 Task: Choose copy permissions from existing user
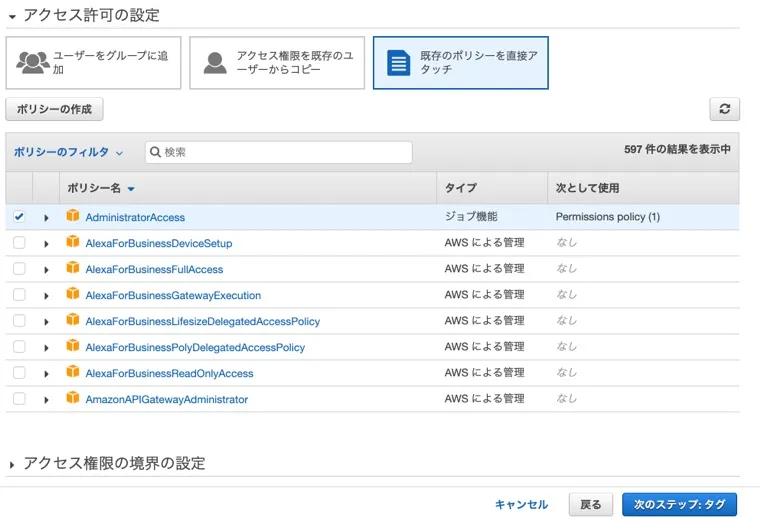[x=277, y=63]
